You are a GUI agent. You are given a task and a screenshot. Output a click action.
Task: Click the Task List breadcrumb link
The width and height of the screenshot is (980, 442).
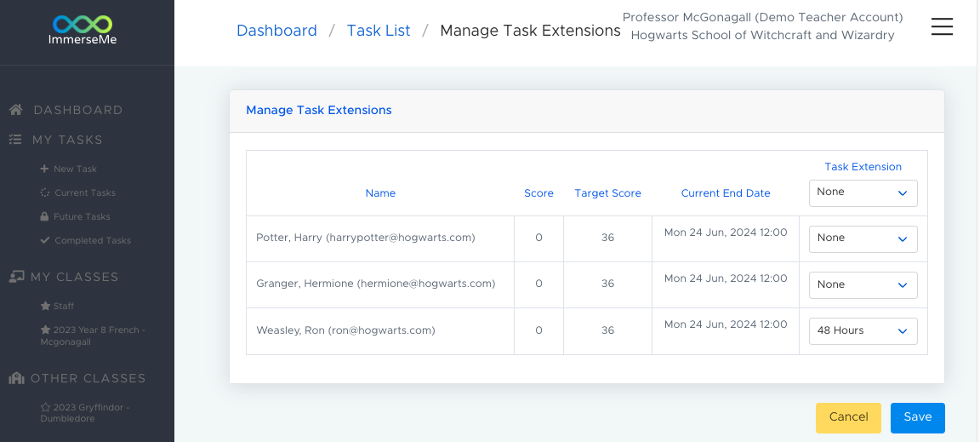pyautogui.click(x=379, y=30)
